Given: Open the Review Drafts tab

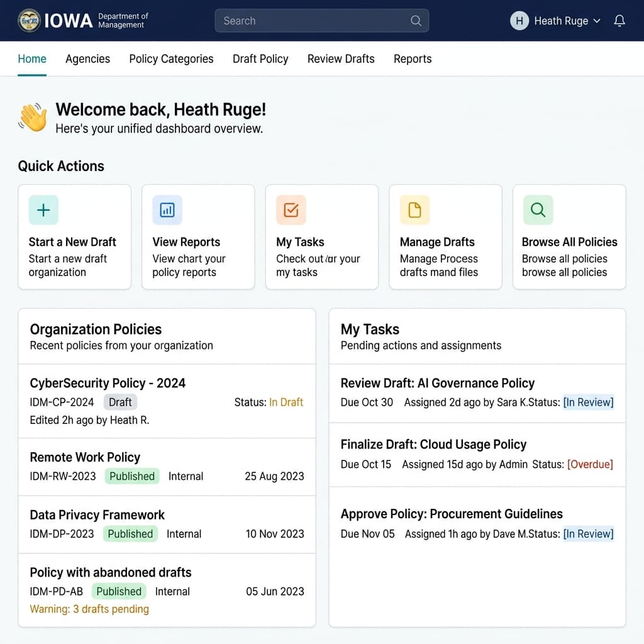Looking at the screenshot, I should point(341,58).
